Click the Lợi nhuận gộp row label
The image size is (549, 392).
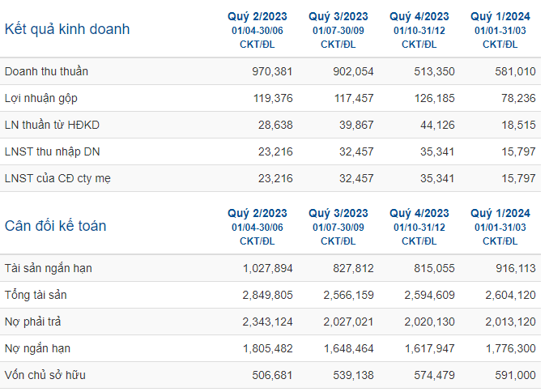(x=41, y=99)
